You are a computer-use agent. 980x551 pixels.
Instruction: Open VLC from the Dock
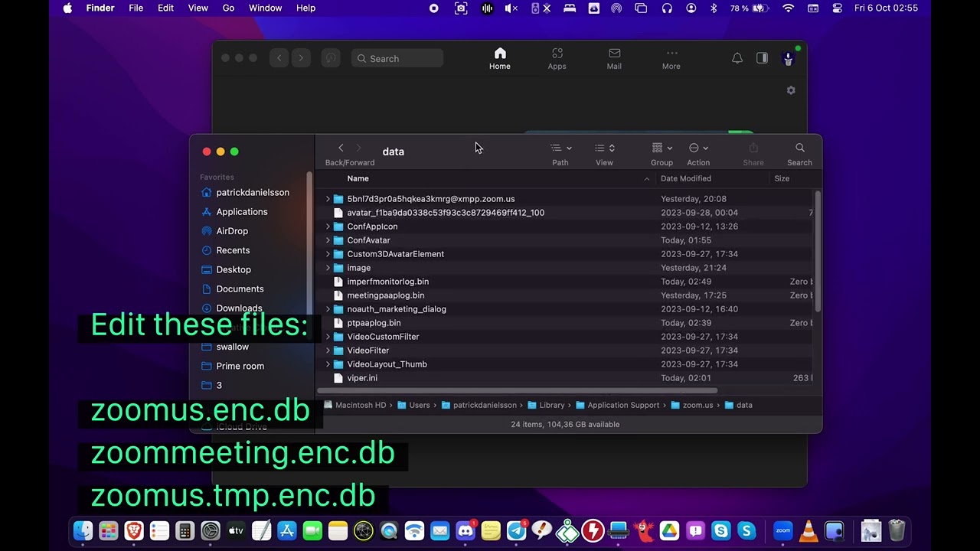808,530
